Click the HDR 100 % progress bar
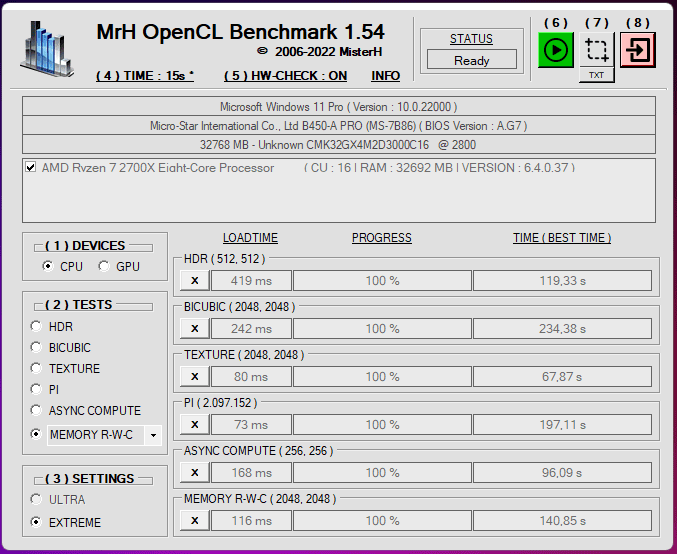The image size is (677, 554). [383, 281]
